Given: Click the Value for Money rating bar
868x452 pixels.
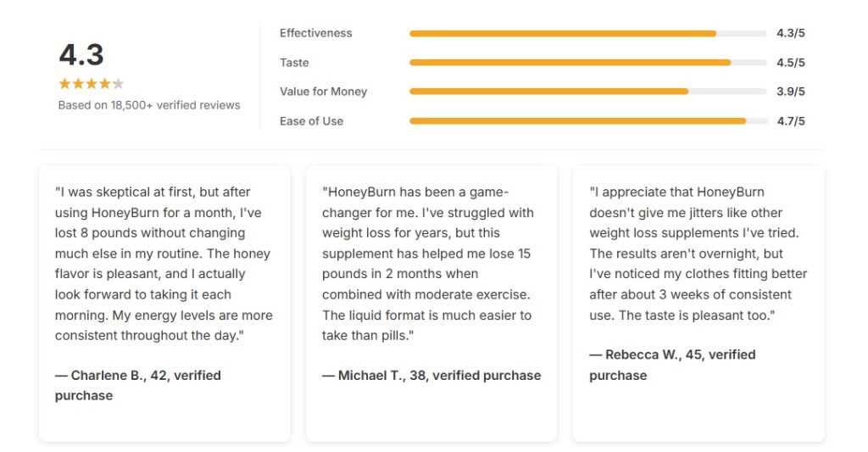Looking at the screenshot, I should pyautogui.click(x=588, y=92).
